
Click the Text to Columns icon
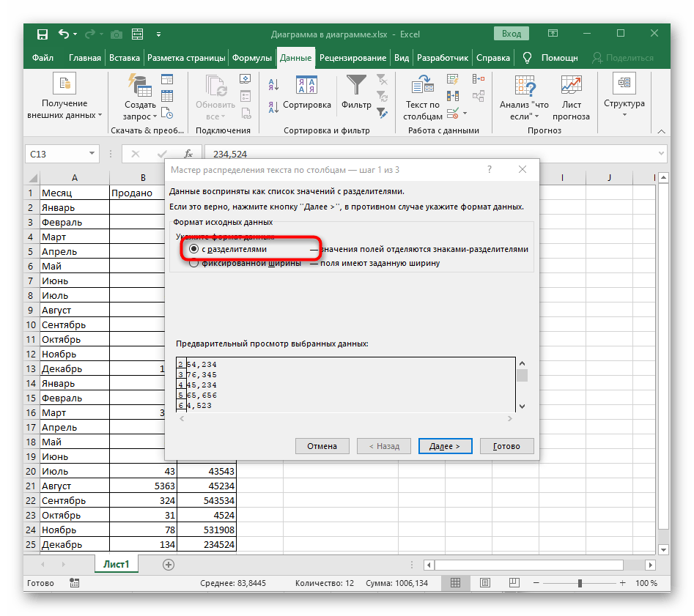coord(422,86)
